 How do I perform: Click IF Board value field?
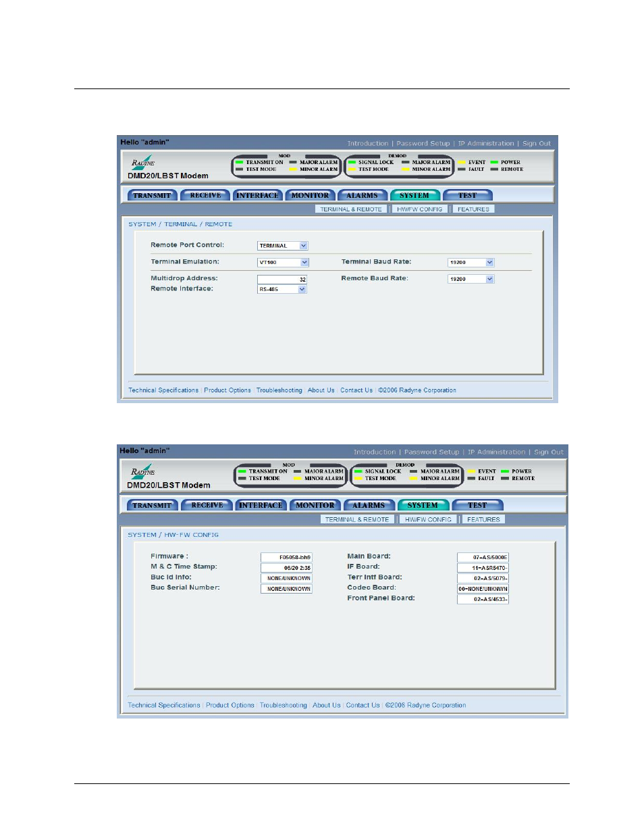pyautogui.click(x=483, y=568)
